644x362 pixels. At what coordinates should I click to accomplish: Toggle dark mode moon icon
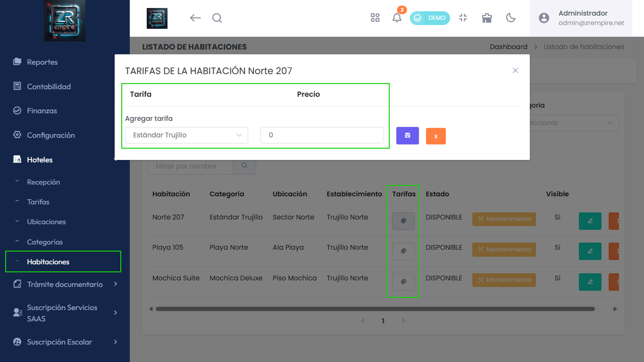510,18
